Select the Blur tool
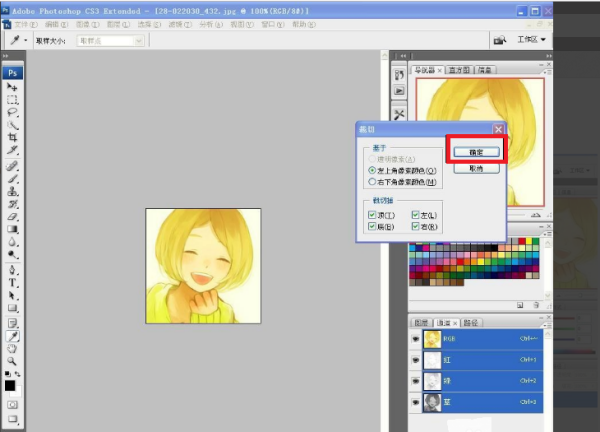600x432 pixels. (x=12, y=241)
